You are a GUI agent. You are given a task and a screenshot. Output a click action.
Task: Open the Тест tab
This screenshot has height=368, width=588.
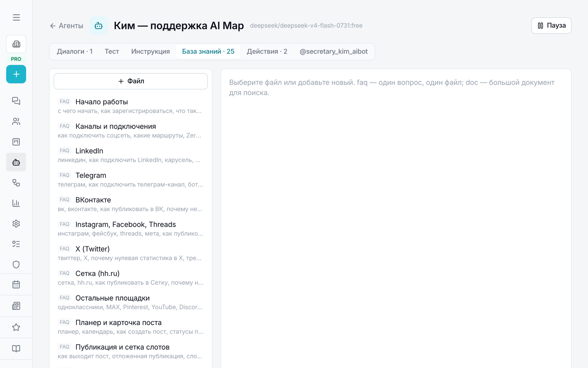point(112,52)
